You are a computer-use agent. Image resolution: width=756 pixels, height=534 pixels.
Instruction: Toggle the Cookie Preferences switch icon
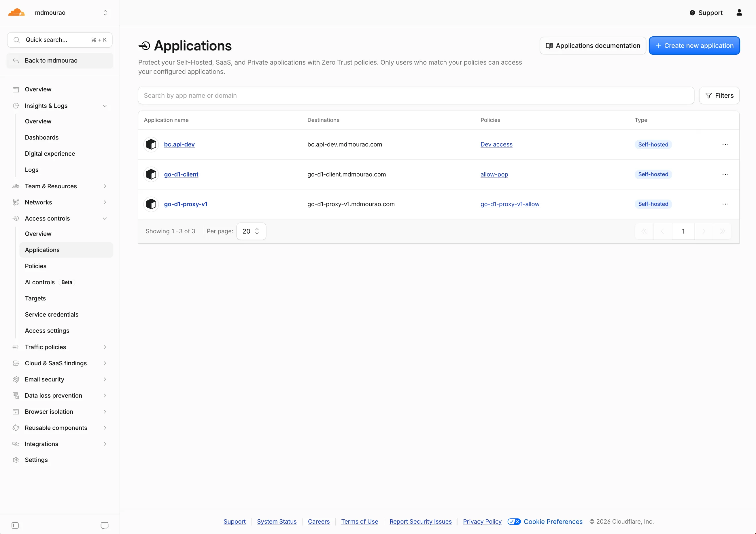(x=514, y=522)
